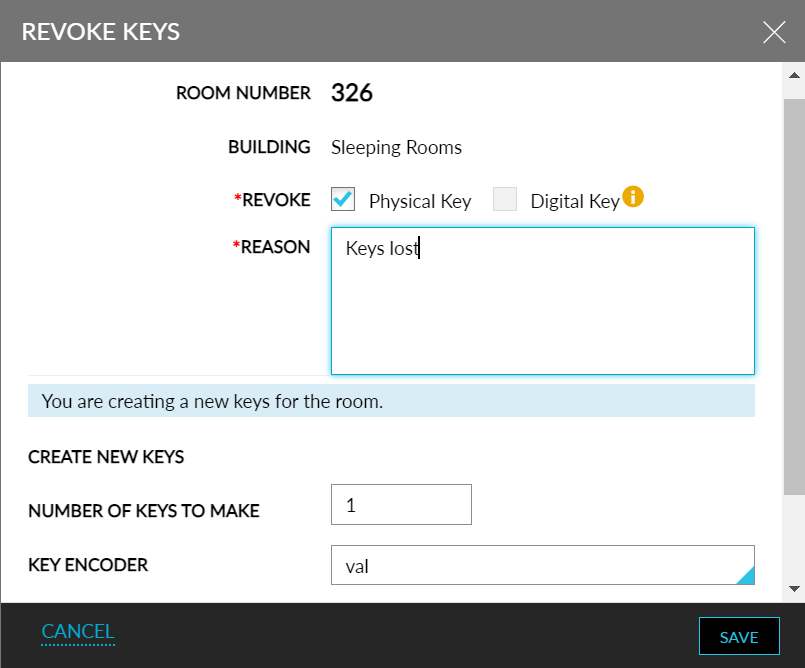The image size is (805, 668).
Task: Click the Revoke Keys title bar
Action: pos(100,31)
